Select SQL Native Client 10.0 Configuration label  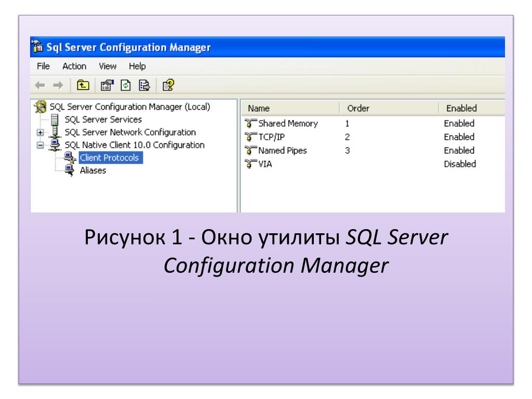135,145
